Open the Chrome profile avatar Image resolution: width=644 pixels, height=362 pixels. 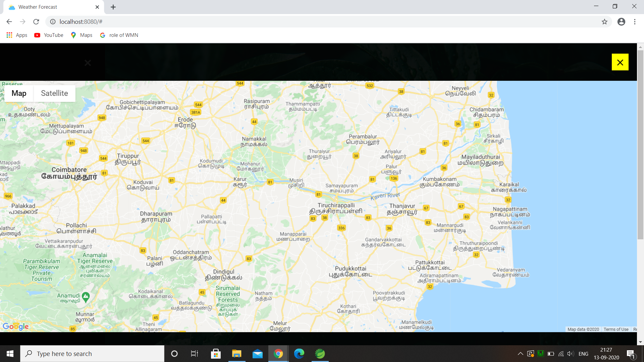click(x=621, y=21)
